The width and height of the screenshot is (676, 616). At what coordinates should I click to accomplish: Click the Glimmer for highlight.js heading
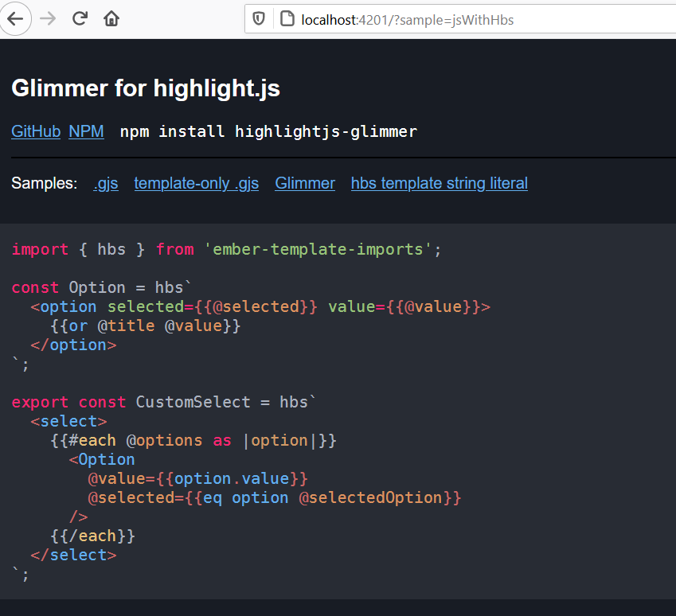[146, 88]
